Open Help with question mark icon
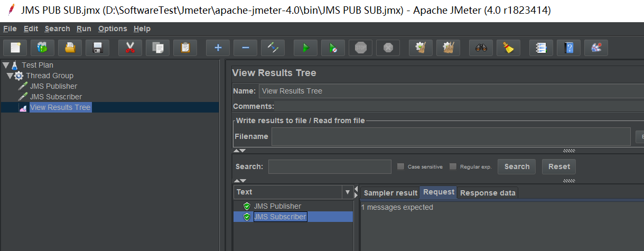The height and width of the screenshot is (251, 644). [x=568, y=48]
